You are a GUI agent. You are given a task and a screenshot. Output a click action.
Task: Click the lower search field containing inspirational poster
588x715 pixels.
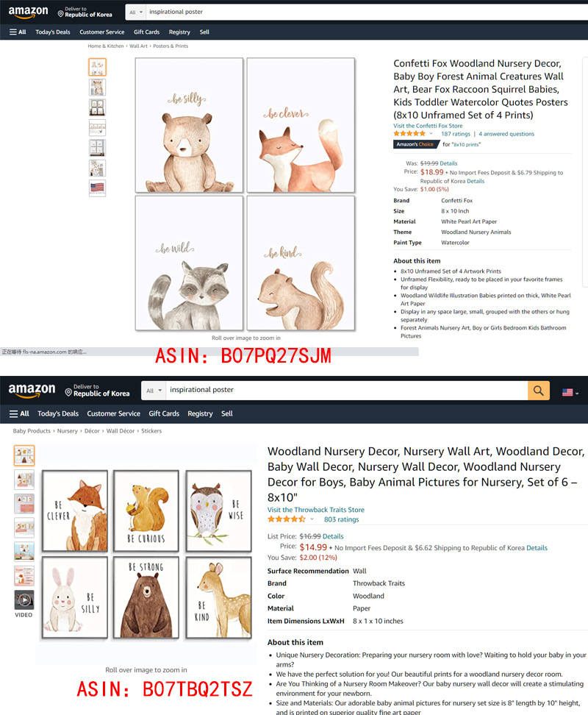tap(346, 390)
